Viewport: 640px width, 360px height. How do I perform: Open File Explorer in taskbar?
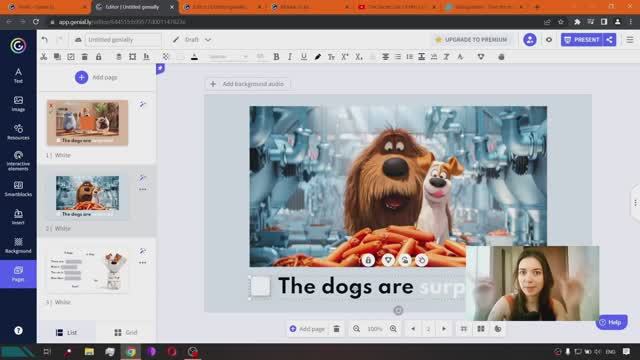point(89,351)
